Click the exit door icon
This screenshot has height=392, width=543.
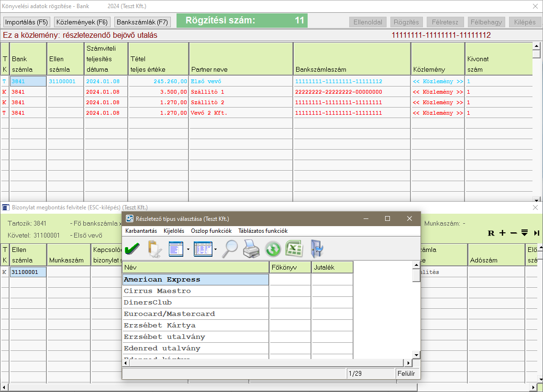[316, 249]
